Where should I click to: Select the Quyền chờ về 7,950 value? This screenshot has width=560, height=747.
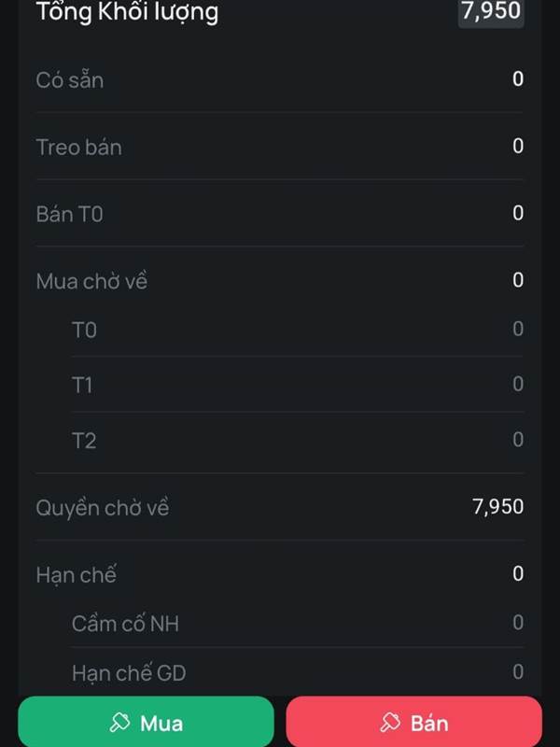[x=498, y=506]
